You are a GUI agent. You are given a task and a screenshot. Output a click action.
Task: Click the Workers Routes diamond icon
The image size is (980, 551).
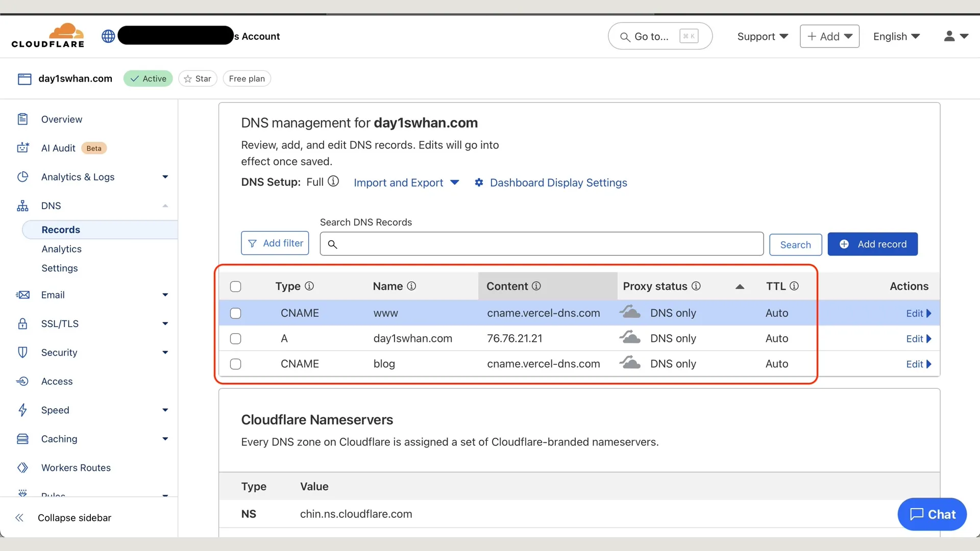pyautogui.click(x=22, y=467)
